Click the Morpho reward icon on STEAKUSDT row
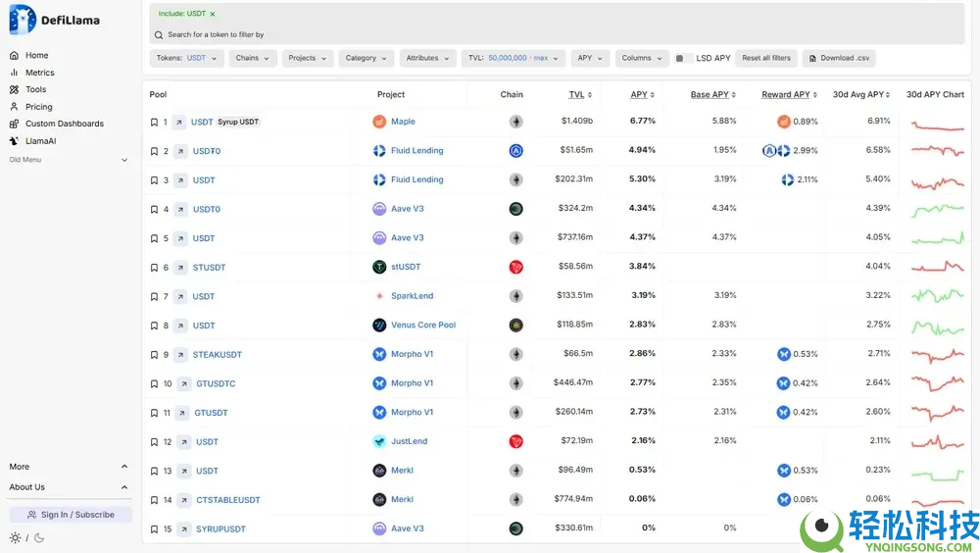The image size is (980, 553). [784, 354]
